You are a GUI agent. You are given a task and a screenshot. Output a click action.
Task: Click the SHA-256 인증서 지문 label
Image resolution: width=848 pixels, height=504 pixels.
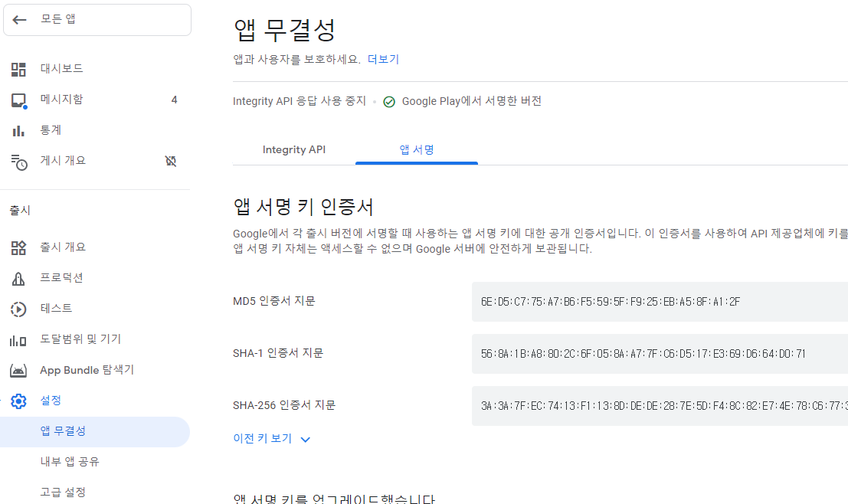(284, 405)
